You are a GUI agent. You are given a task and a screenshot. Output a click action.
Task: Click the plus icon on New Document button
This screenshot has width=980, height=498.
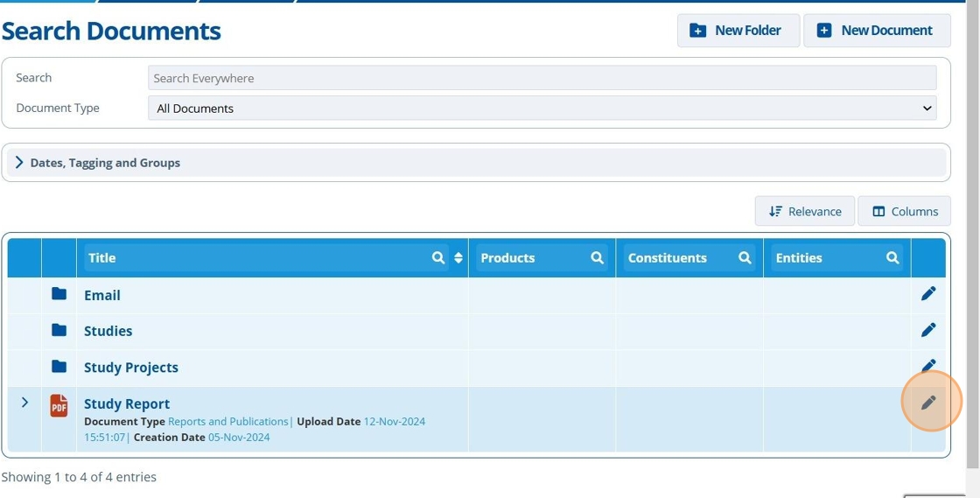pyautogui.click(x=824, y=31)
